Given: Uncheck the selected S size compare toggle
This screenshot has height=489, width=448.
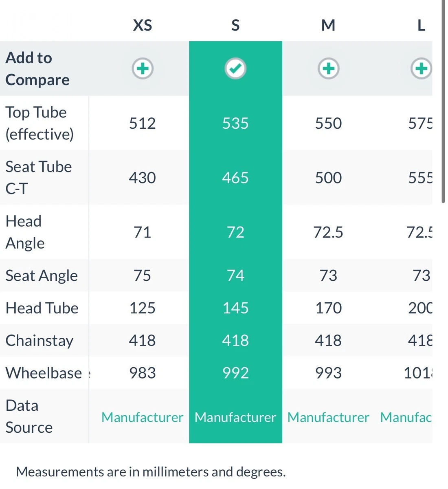Looking at the screenshot, I should pyautogui.click(x=235, y=68).
